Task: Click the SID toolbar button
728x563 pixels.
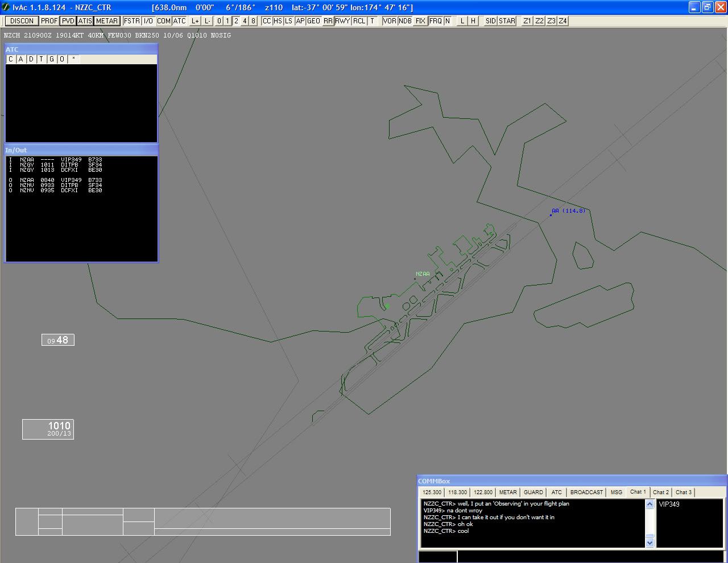Action: point(491,21)
